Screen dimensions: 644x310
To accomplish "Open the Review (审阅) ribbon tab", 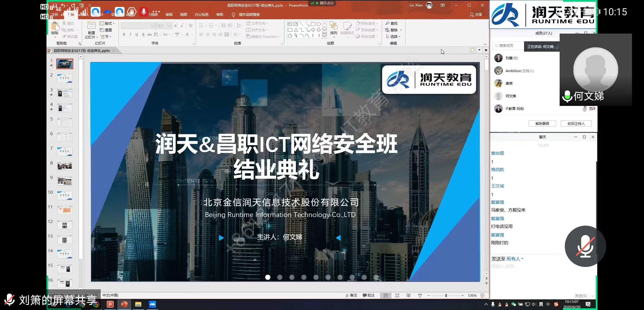I will [169, 14].
